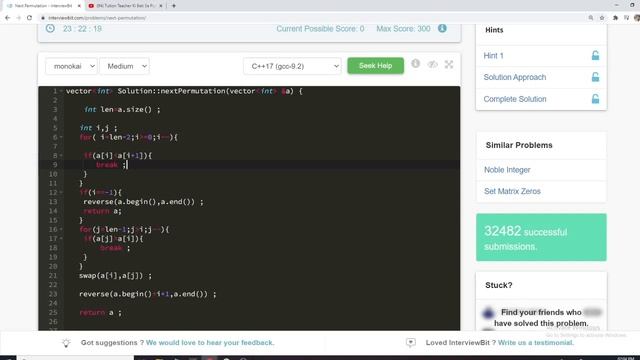Expand the editor to fullscreen

coord(449,64)
